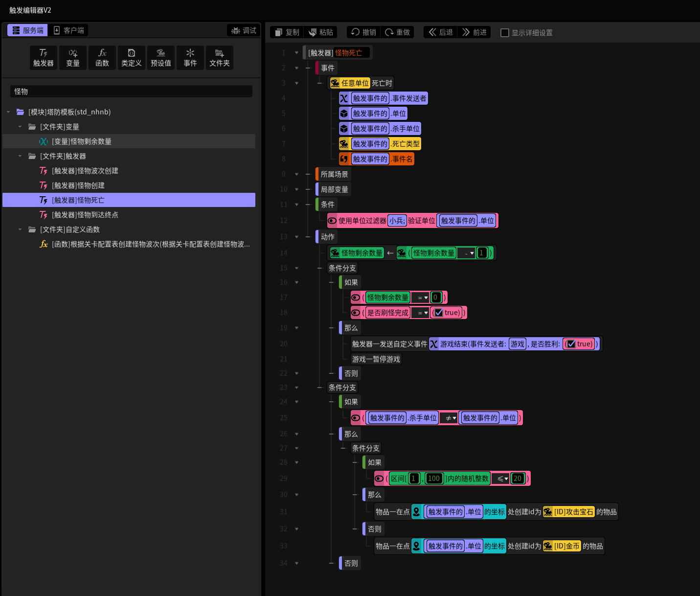The width and height of the screenshot is (700, 596).
Task: Click the value 0 field on line 17
Action: [435, 298]
